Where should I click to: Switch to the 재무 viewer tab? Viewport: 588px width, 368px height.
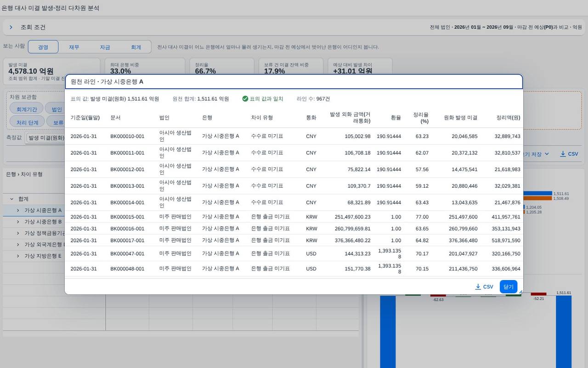click(74, 47)
